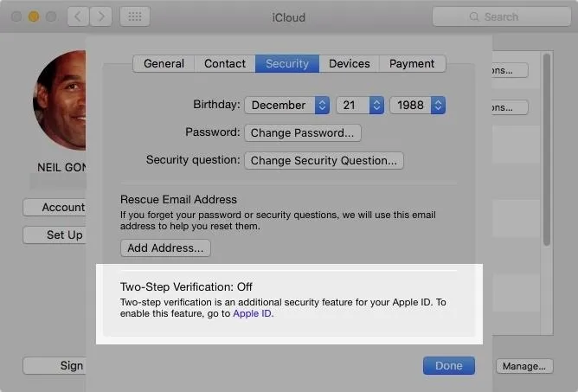
Task: Click the Manage button
Action: pyautogui.click(x=524, y=366)
